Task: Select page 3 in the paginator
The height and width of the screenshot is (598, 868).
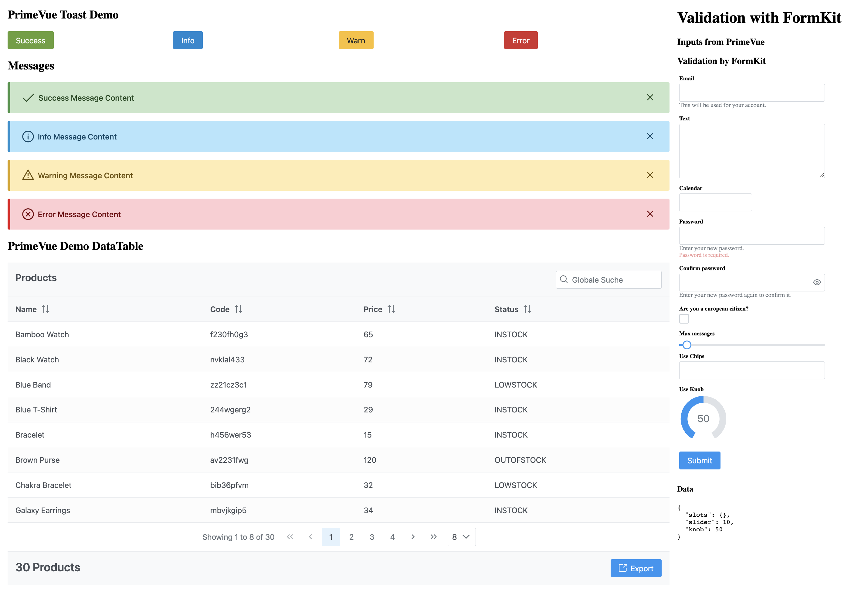Action: click(372, 537)
